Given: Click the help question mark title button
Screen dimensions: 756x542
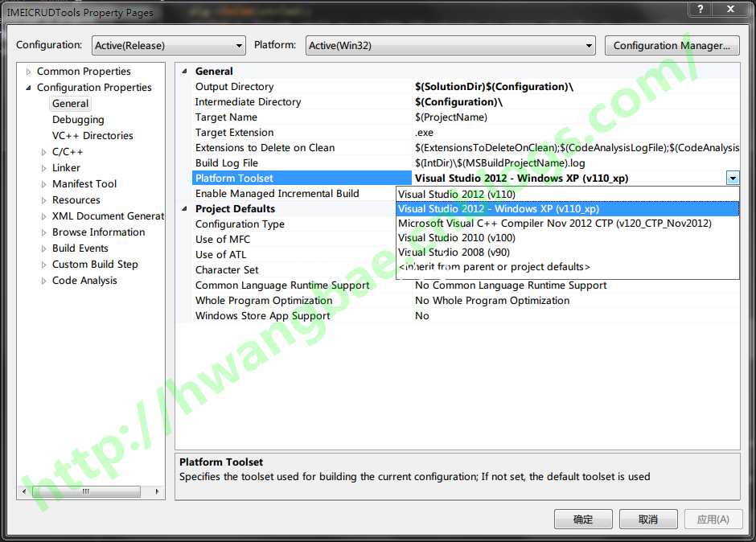Looking at the screenshot, I should (x=701, y=9).
